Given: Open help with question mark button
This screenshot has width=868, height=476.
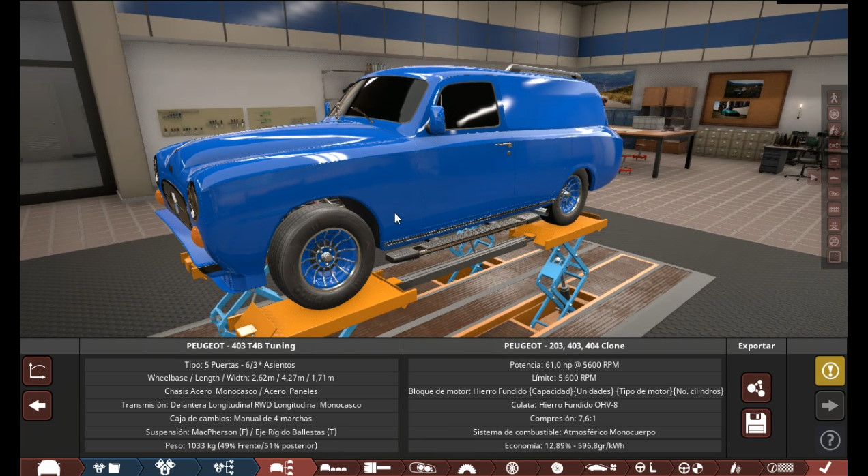Looking at the screenshot, I should click(830, 440).
